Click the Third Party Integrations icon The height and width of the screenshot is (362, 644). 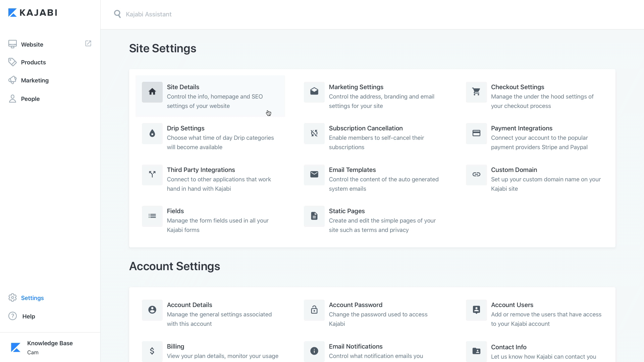pyautogui.click(x=152, y=175)
